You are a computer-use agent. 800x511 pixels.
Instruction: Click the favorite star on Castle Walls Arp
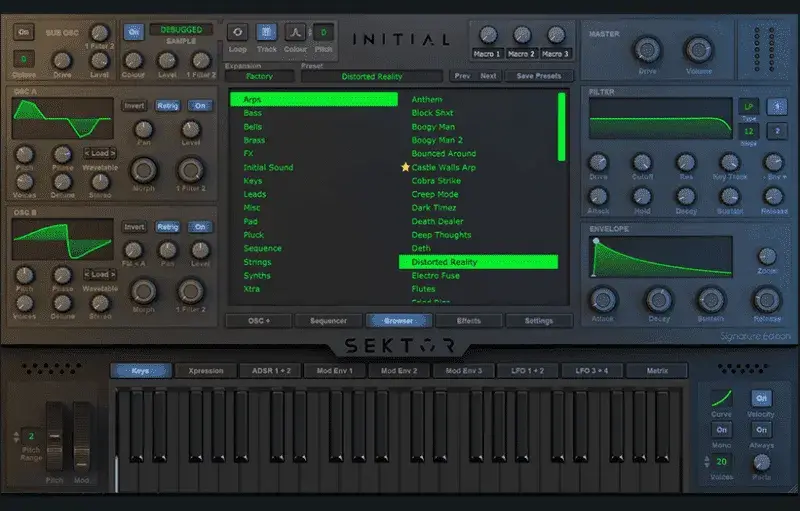click(x=405, y=167)
